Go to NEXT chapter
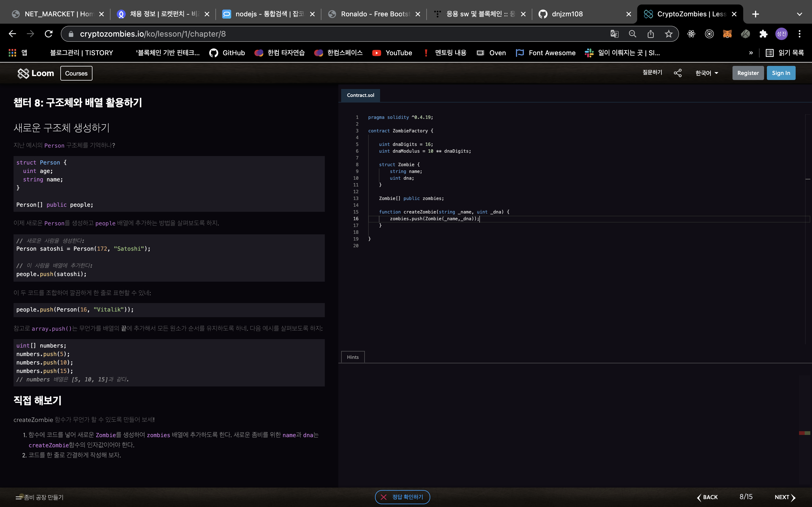The image size is (812, 507). tap(784, 497)
